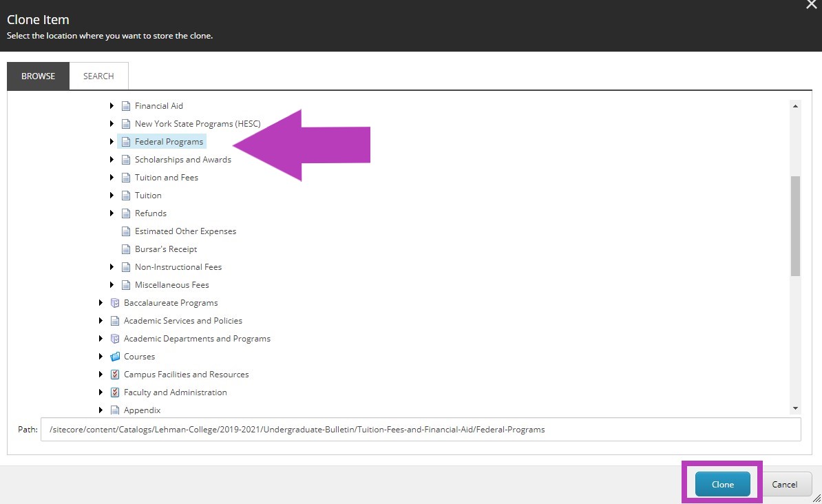822x504 pixels.
Task: Select the Appendix label
Action: pyautogui.click(x=142, y=410)
